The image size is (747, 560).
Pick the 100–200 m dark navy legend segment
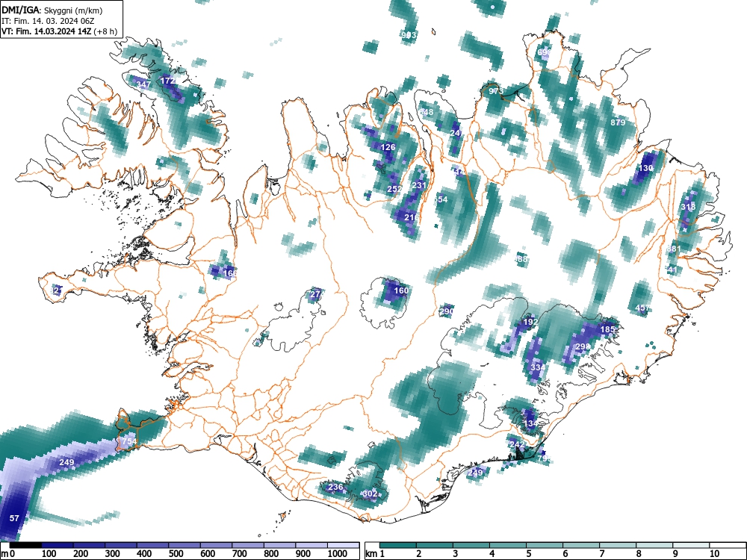tap(58, 545)
